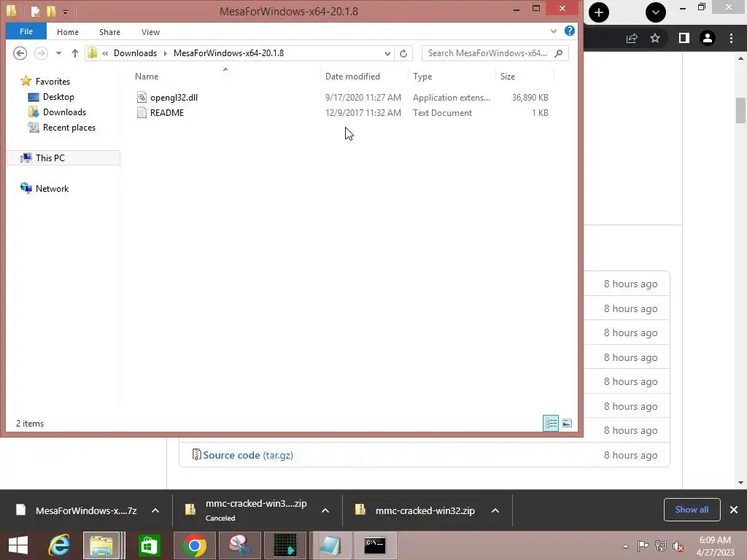Switch to large icons view layout

tap(566, 423)
